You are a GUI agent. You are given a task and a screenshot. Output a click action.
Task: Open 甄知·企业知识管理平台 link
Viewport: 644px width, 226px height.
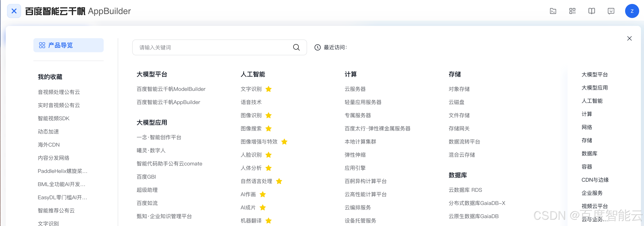point(164,216)
